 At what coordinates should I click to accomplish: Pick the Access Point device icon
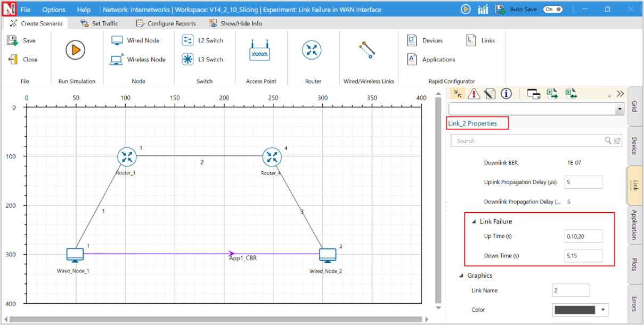pyautogui.click(x=260, y=51)
